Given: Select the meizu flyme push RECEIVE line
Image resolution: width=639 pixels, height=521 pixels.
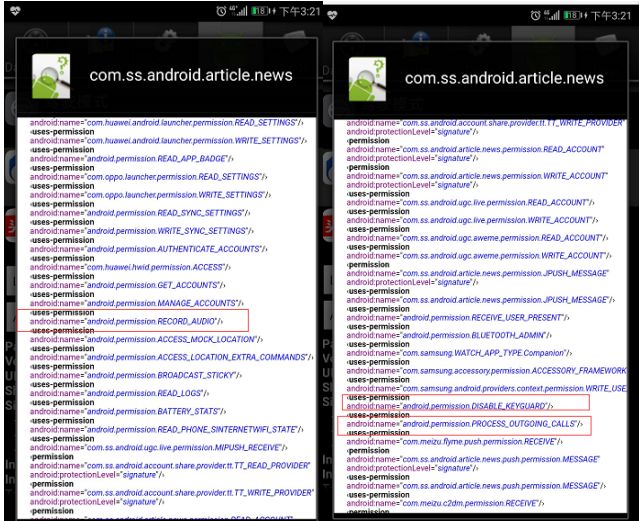Looking at the screenshot, I should (454, 442).
